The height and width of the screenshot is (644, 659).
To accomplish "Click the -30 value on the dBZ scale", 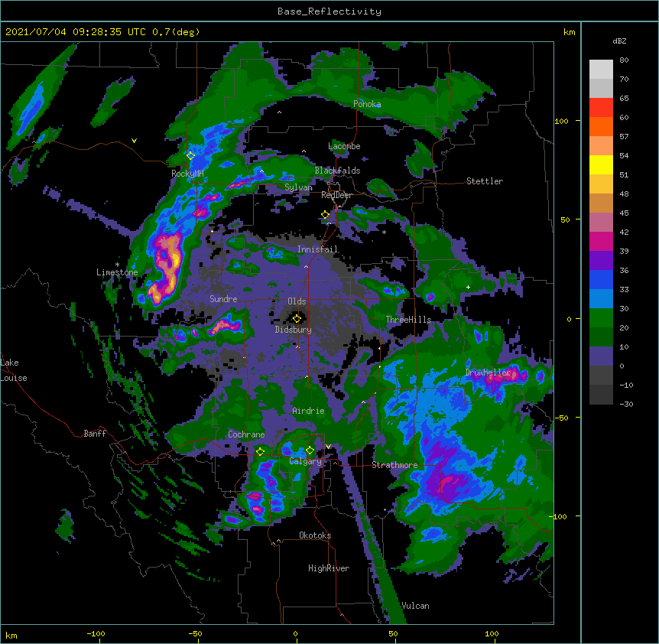I will coord(626,404).
